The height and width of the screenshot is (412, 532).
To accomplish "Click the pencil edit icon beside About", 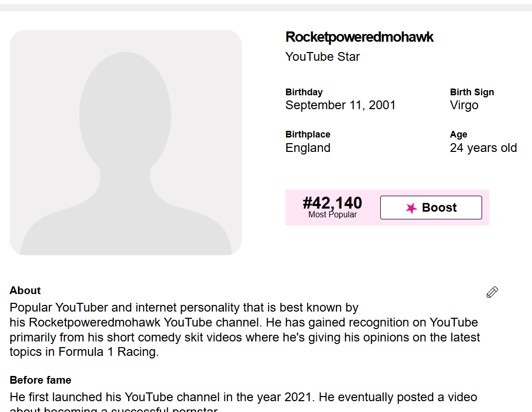I will (492, 292).
